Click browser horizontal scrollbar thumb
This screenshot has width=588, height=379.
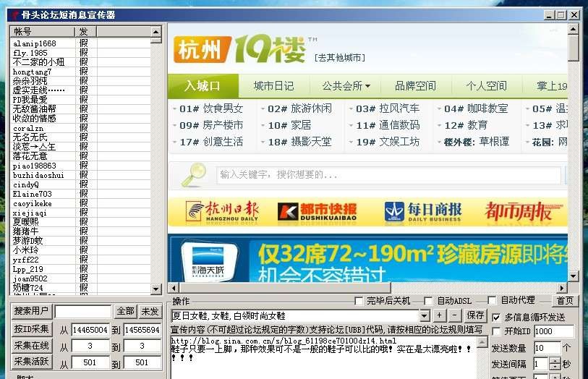(285, 288)
